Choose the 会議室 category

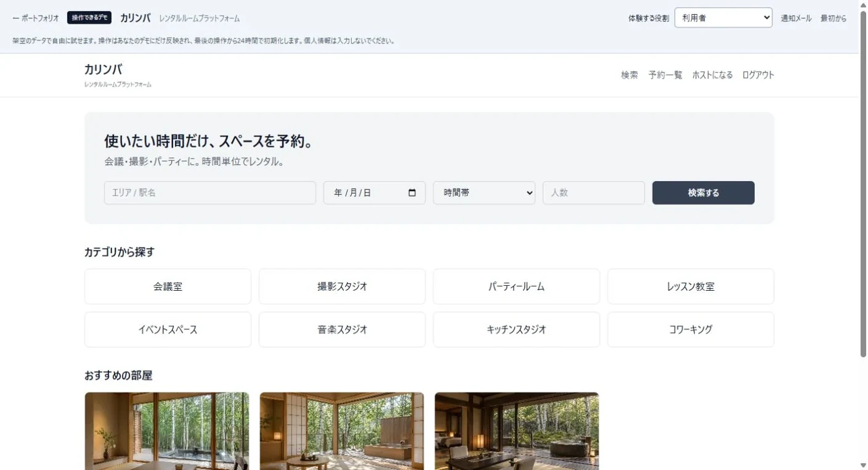[x=168, y=286]
